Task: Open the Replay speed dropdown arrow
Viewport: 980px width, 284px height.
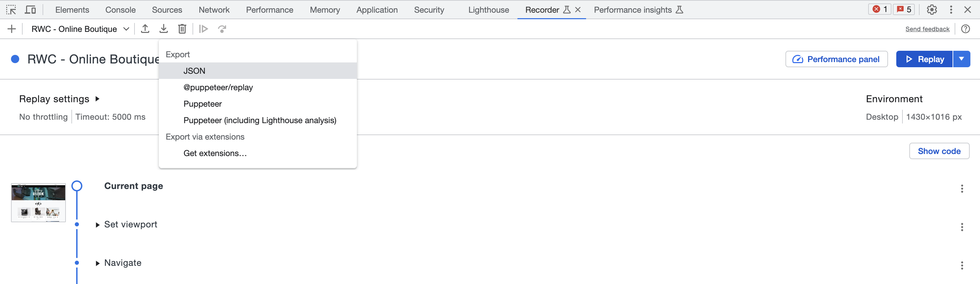Action: coord(961,59)
